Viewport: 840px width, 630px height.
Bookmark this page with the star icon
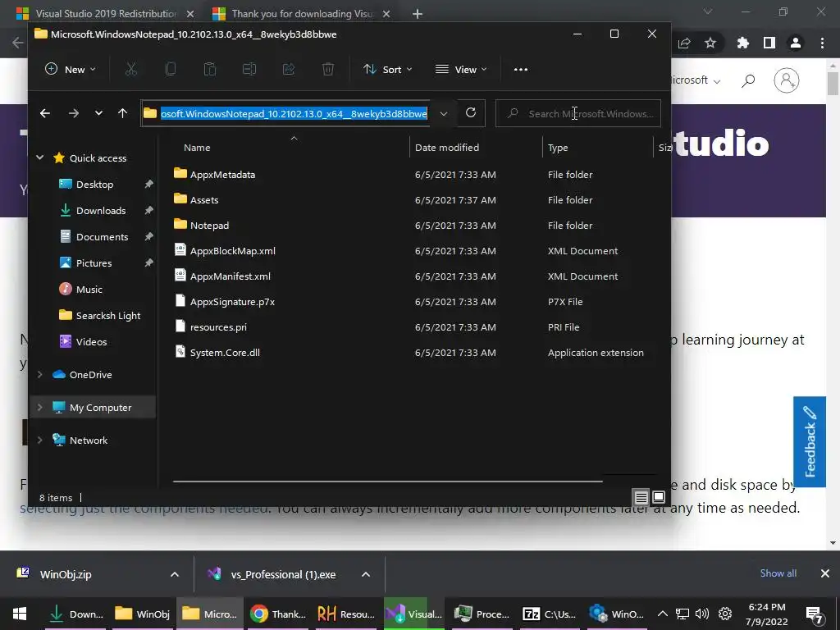pyautogui.click(x=710, y=43)
